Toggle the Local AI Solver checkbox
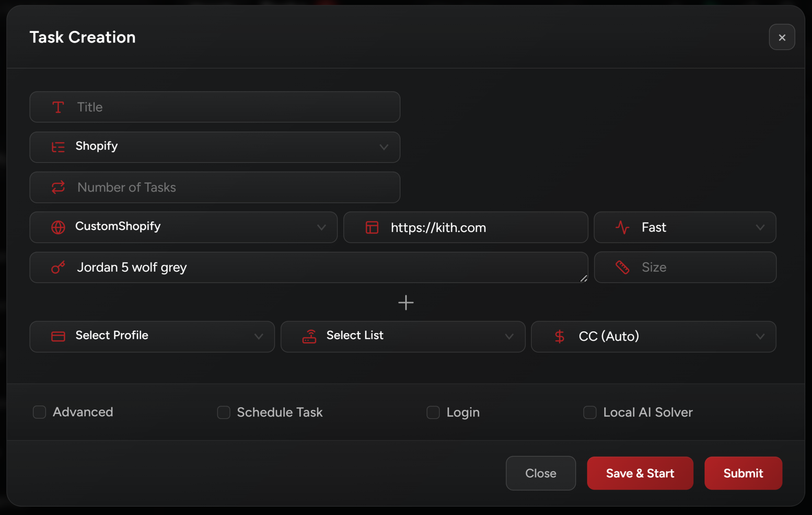The width and height of the screenshot is (812, 515). click(590, 412)
